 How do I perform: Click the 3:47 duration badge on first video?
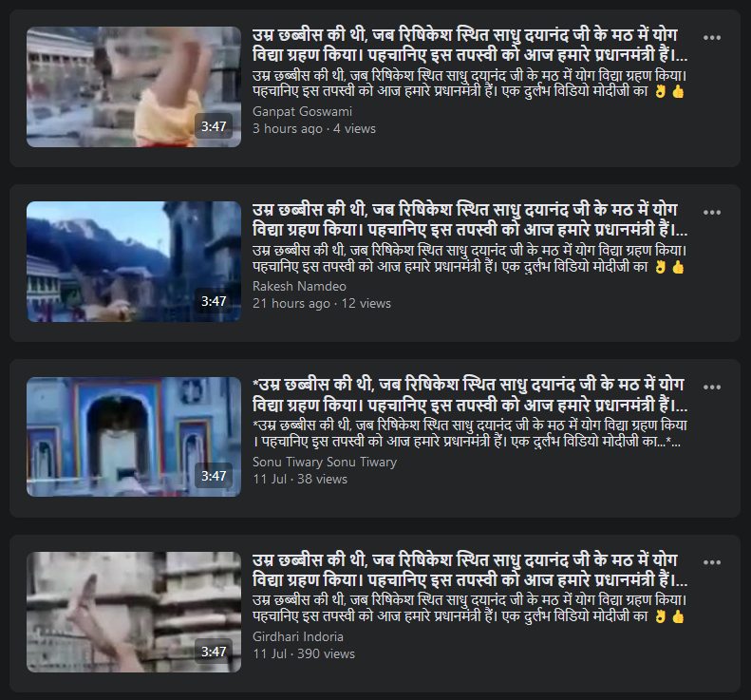click(x=214, y=126)
